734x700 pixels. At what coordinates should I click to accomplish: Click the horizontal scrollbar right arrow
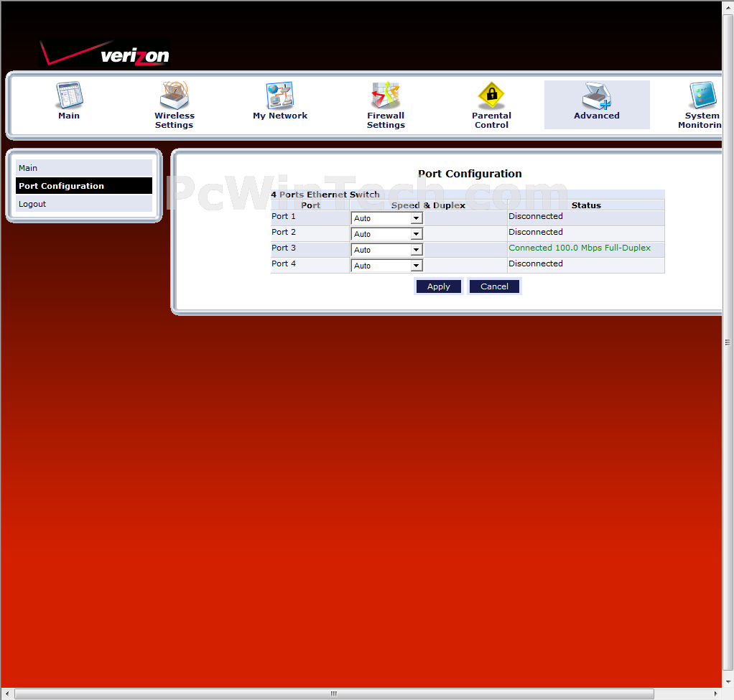click(x=716, y=694)
